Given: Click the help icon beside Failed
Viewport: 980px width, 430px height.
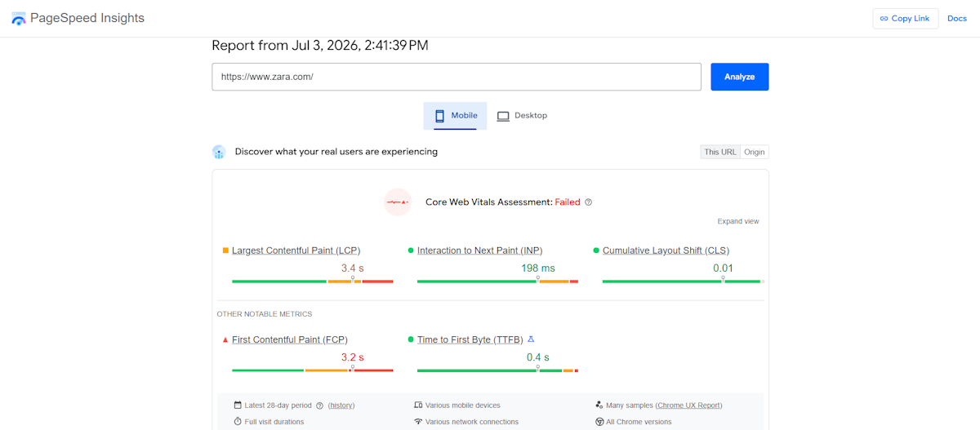Looking at the screenshot, I should (588, 202).
